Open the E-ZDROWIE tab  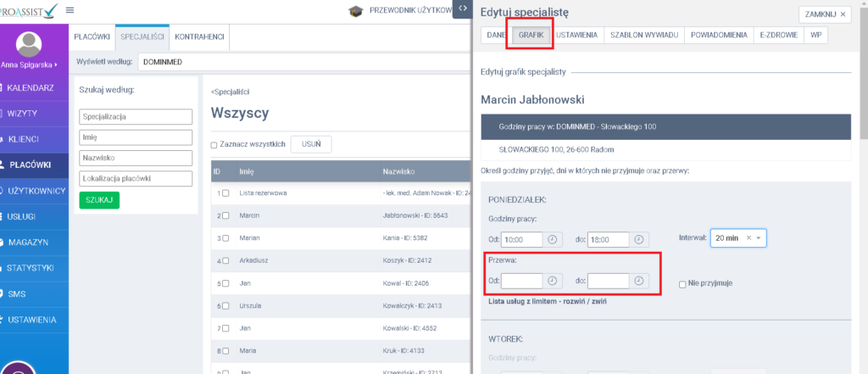tap(777, 35)
